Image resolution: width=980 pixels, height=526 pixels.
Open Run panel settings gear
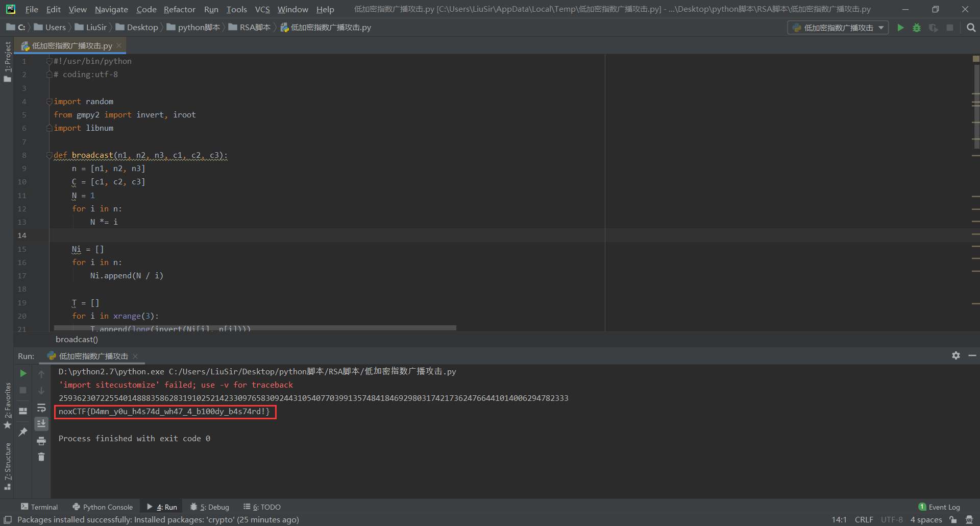tap(956, 355)
